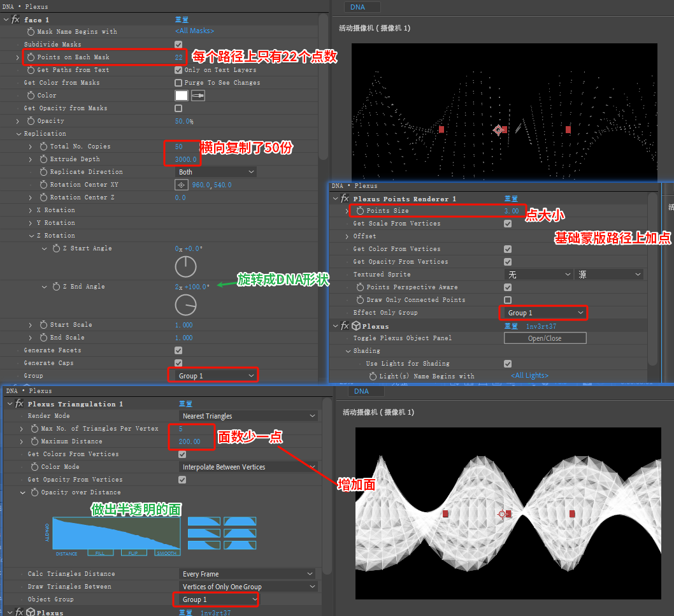This screenshot has height=616, width=674.
Task: Toggle stopwatch for Rotation Center XY
Action: coord(44,185)
